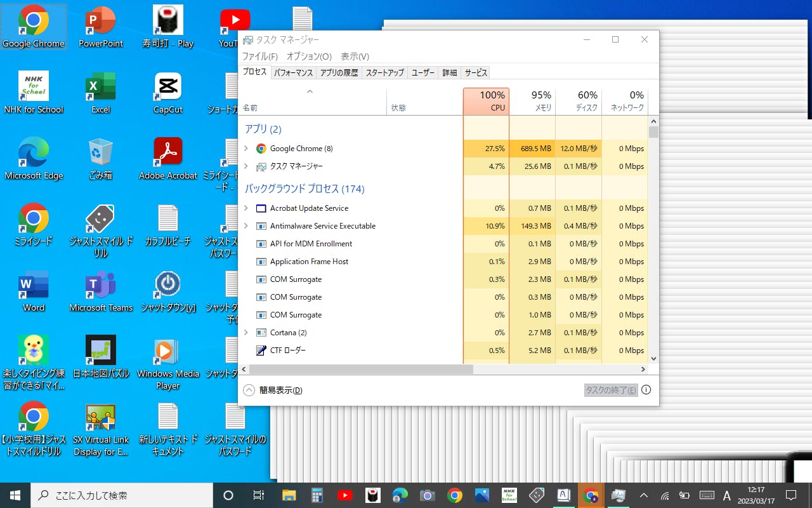Screen dimensions: 812x508
Task: Switch to the パフォーマンス tab
Action: point(293,72)
